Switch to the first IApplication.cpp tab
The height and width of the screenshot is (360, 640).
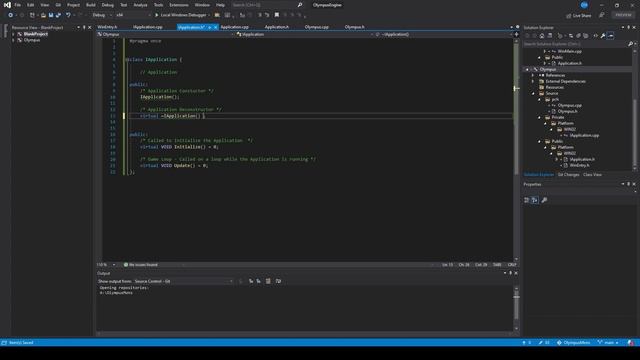tap(148, 27)
